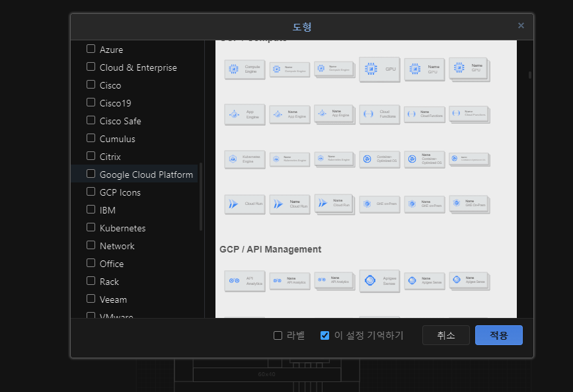
Task: Enable the GCP Icons checkbox
Action: (91, 192)
